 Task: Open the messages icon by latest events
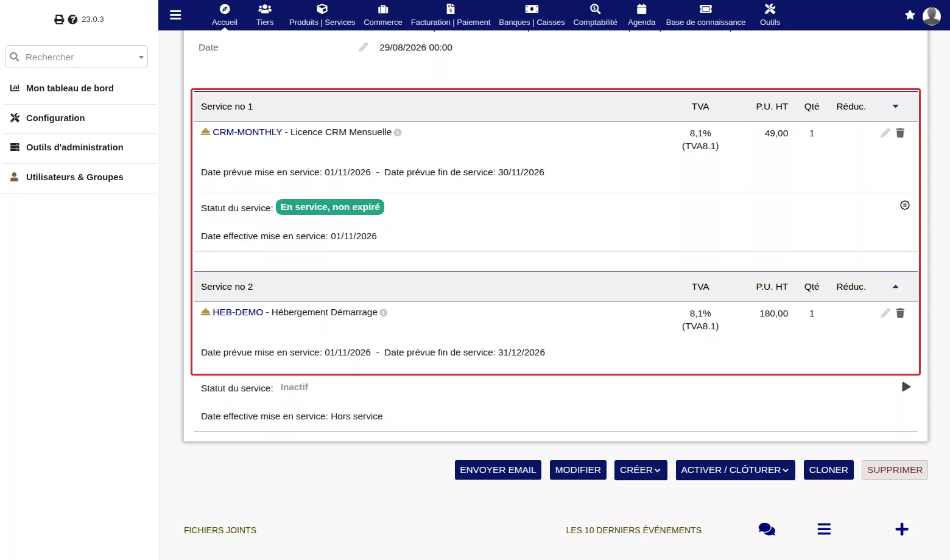click(767, 530)
